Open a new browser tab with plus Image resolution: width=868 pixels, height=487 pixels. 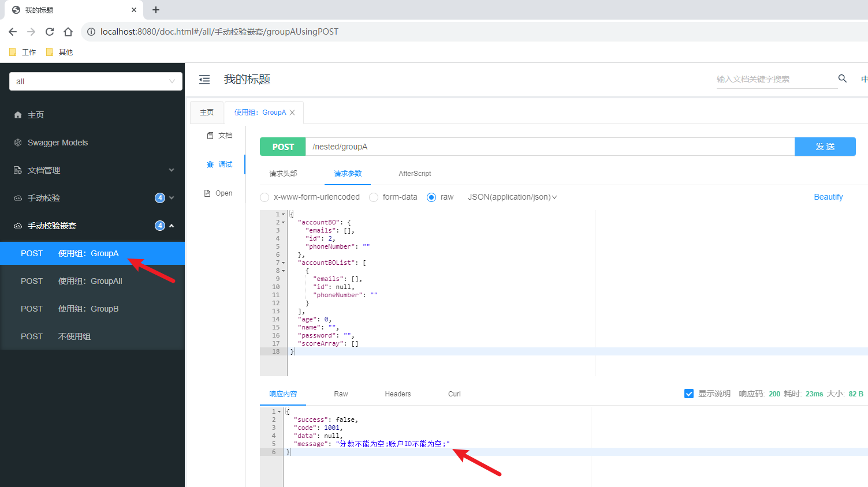[156, 10]
